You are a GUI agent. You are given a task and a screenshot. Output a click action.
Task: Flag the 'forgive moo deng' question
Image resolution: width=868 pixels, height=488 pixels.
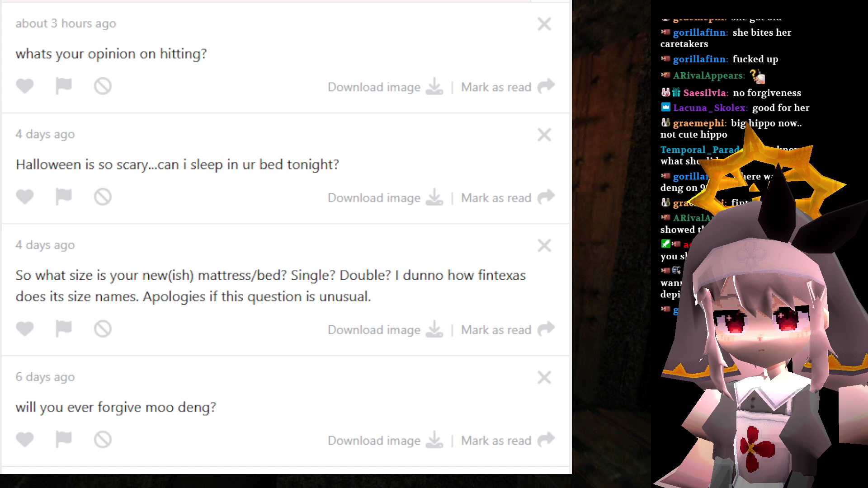tap(63, 439)
